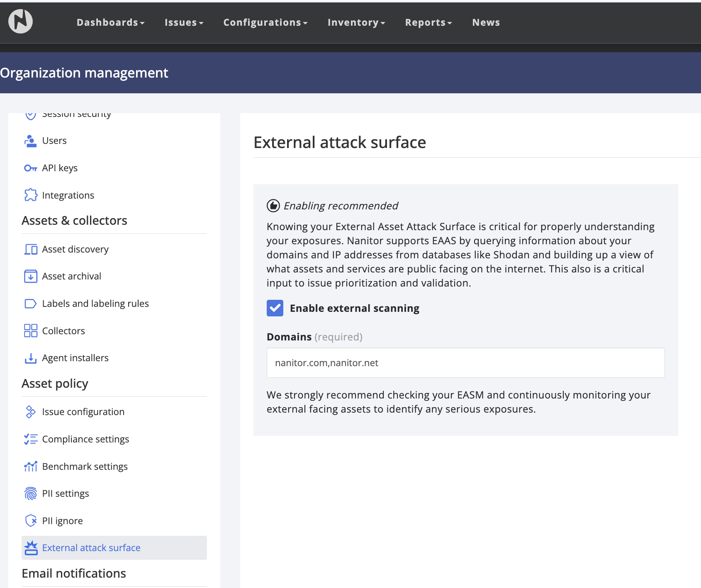
Task: Click the Domains input field
Action: (x=465, y=363)
